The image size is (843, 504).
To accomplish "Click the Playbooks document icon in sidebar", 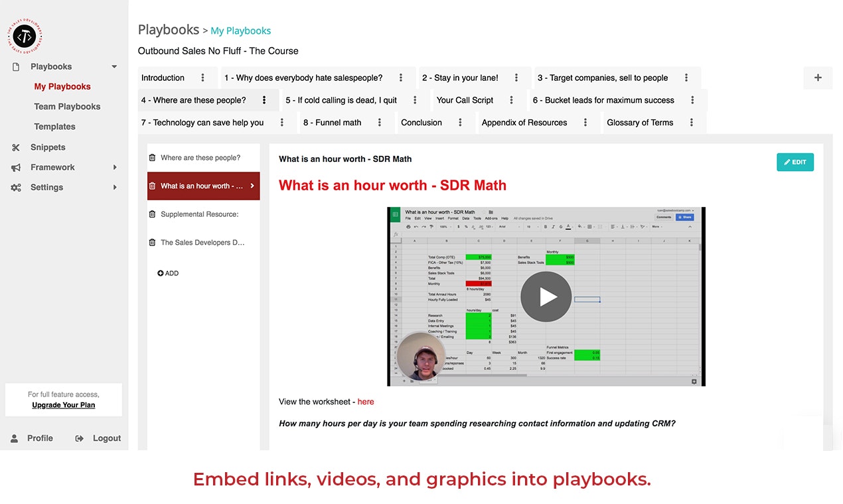I will 16,66.
